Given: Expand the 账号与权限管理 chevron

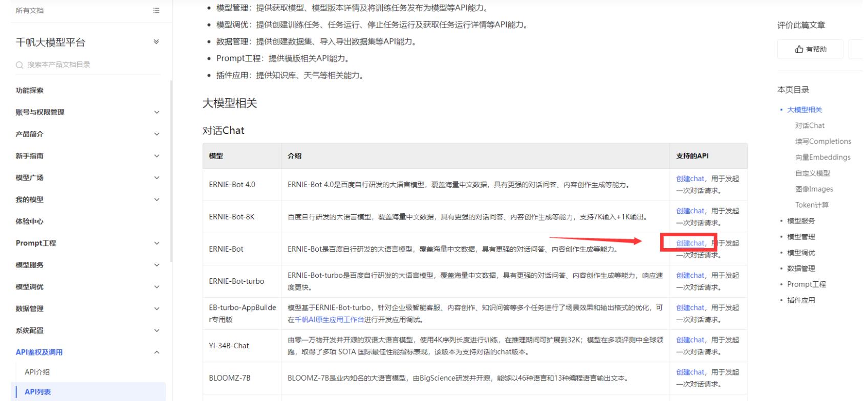Looking at the screenshot, I should click(157, 113).
